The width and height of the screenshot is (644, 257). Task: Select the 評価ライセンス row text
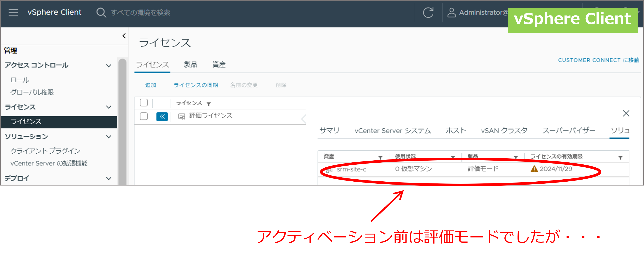[x=211, y=116]
